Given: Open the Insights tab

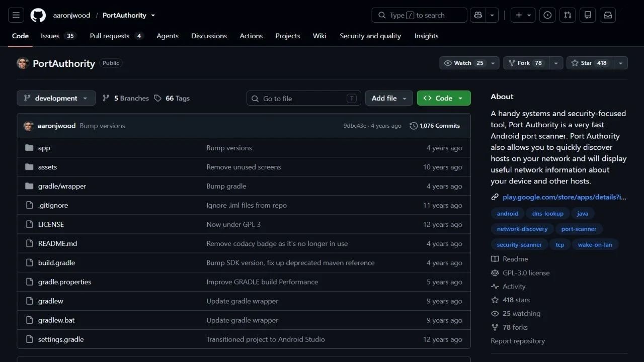Looking at the screenshot, I should (x=426, y=36).
